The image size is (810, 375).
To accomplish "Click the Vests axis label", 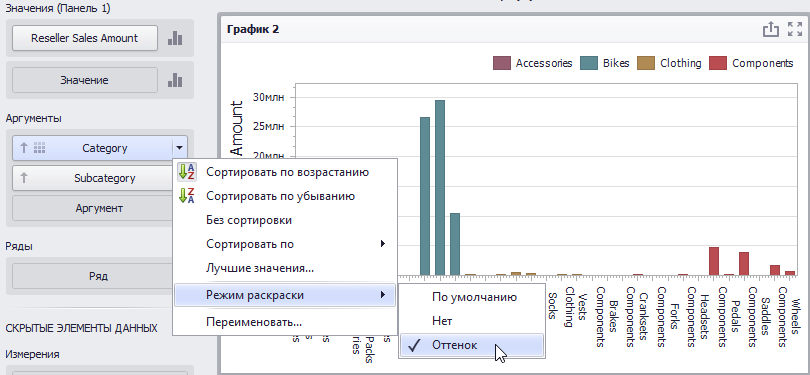I will (x=583, y=307).
